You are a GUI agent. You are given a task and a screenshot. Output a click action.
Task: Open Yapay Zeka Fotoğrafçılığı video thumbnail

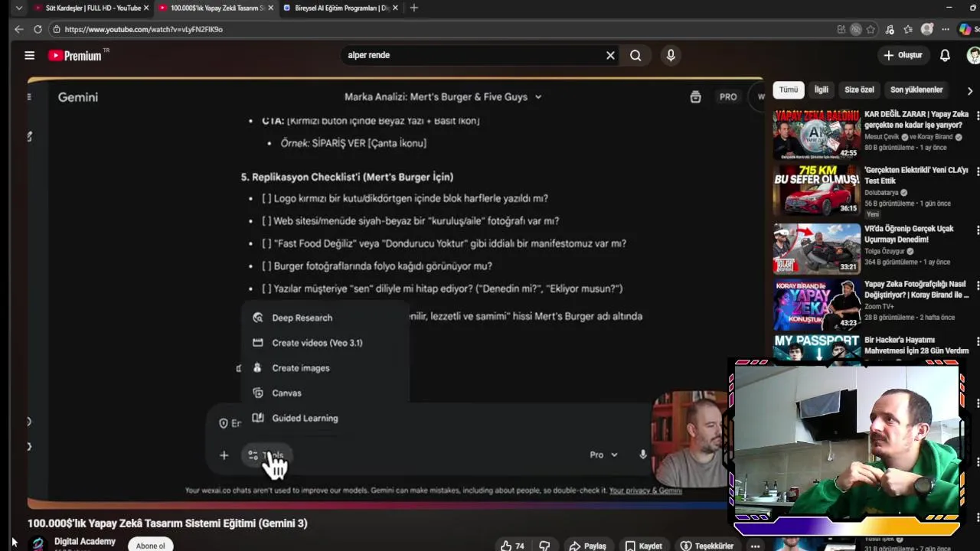click(x=816, y=305)
